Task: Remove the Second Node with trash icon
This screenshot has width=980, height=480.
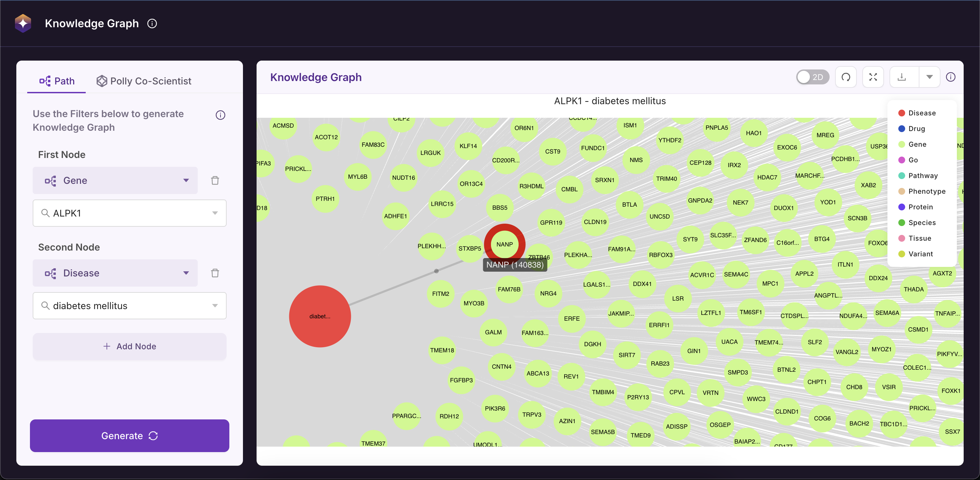Action: 215,273
